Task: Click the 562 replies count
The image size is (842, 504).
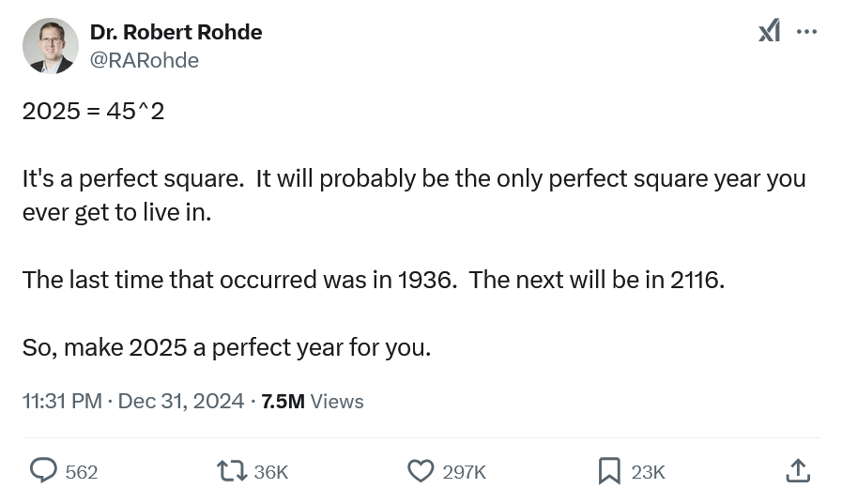Action: tap(82, 472)
